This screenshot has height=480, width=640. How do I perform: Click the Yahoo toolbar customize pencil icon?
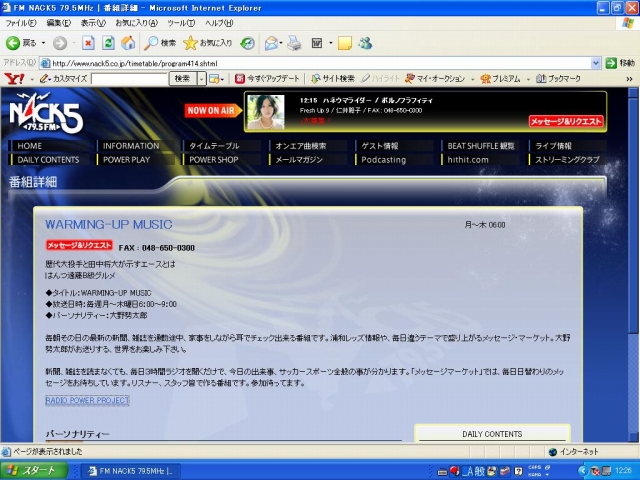coord(44,78)
